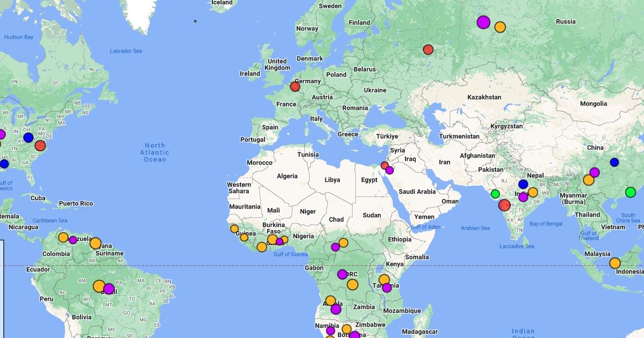Viewport: 644px width, 338px height.
Task: Open the purple marker in Tanzania
Action: [387, 288]
